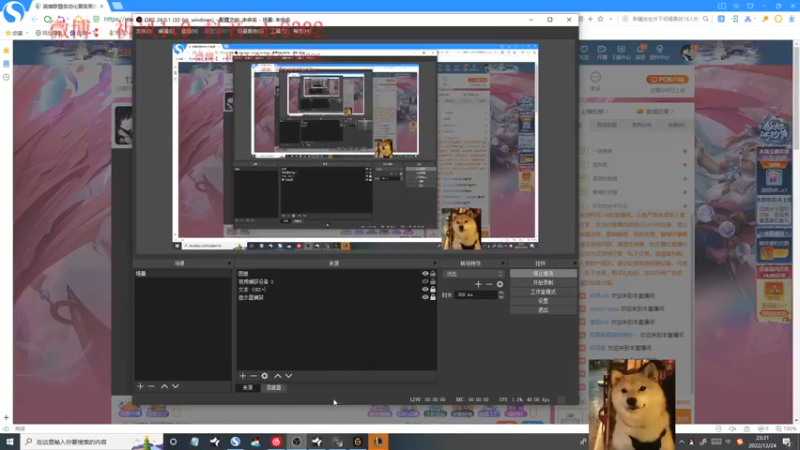The height and width of the screenshot is (450, 800).
Task: Remove selected source with minus icon
Action: pos(253,376)
